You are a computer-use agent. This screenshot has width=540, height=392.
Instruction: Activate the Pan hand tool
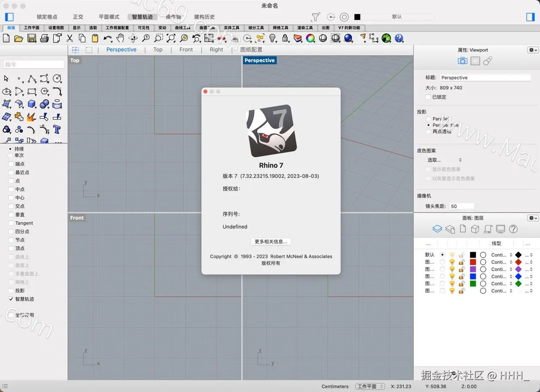click(120, 38)
